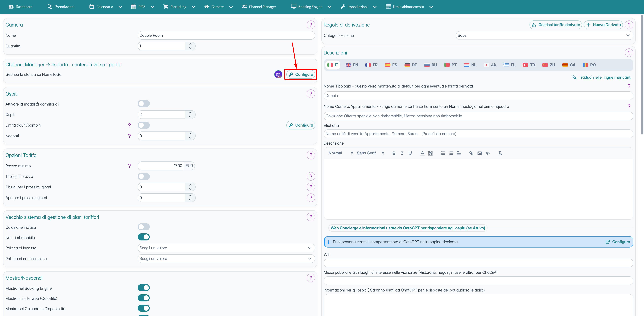Click the HomeToGo portal logo icon
This screenshot has height=316, width=644.
(278, 74)
